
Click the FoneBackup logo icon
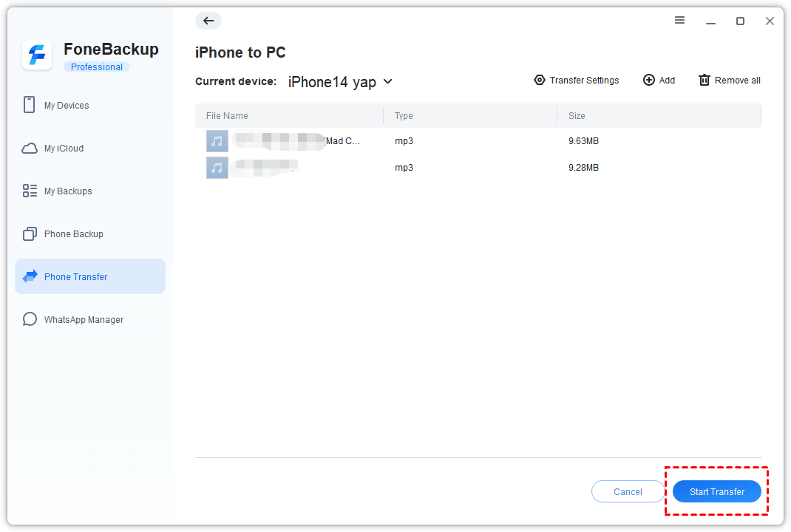click(37, 55)
